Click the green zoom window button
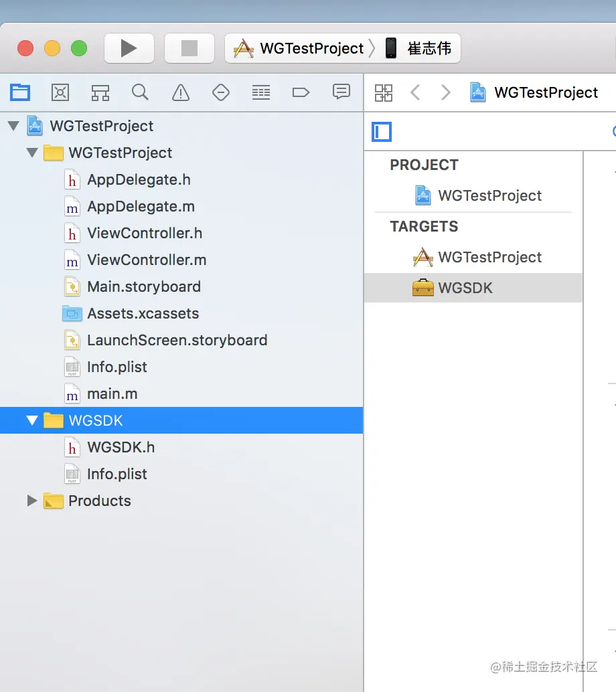Image resolution: width=616 pixels, height=692 pixels. (x=79, y=48)
